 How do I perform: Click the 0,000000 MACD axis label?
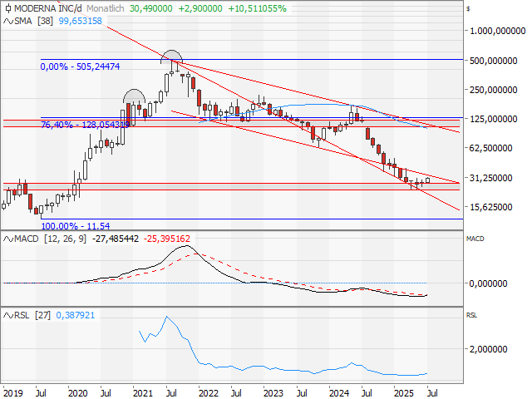(489, 283)
